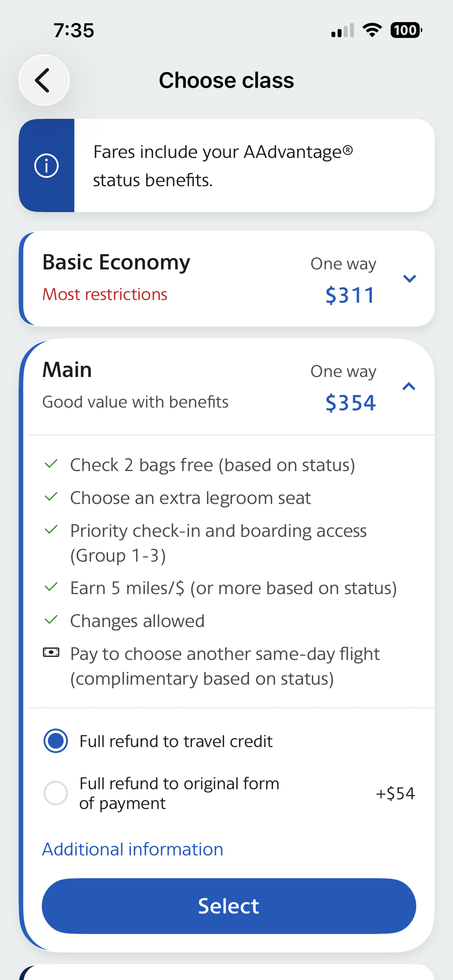Tap the checkmark next to Changes allowed
Viewport: 453px width, 980px height.
(51, 620)
